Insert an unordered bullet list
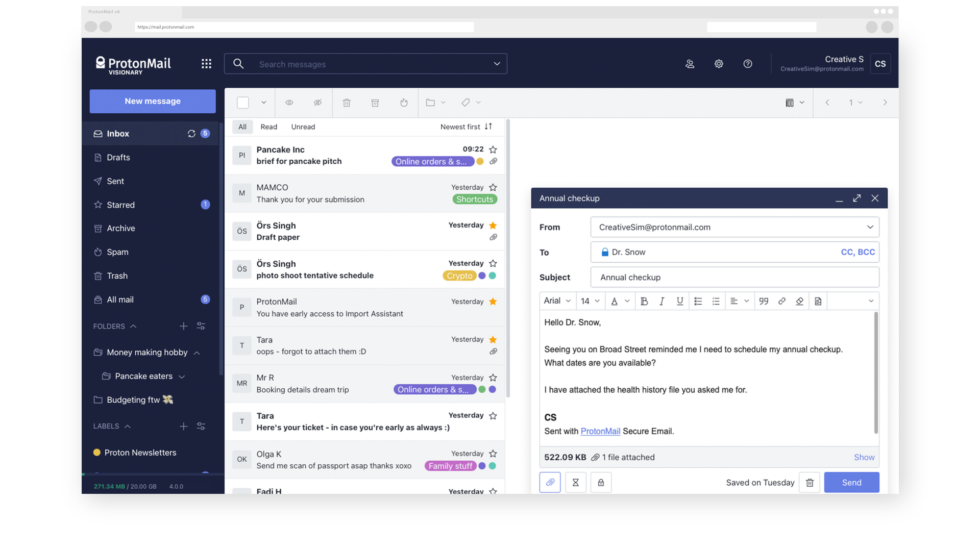 pyautogui.click(x=698, y=301)
